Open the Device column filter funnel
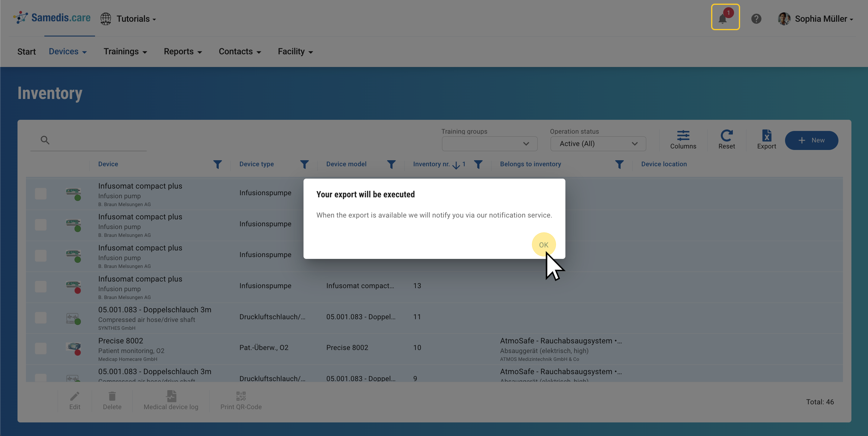The width and height of the screenshot is (868, 436). point(217,164)
